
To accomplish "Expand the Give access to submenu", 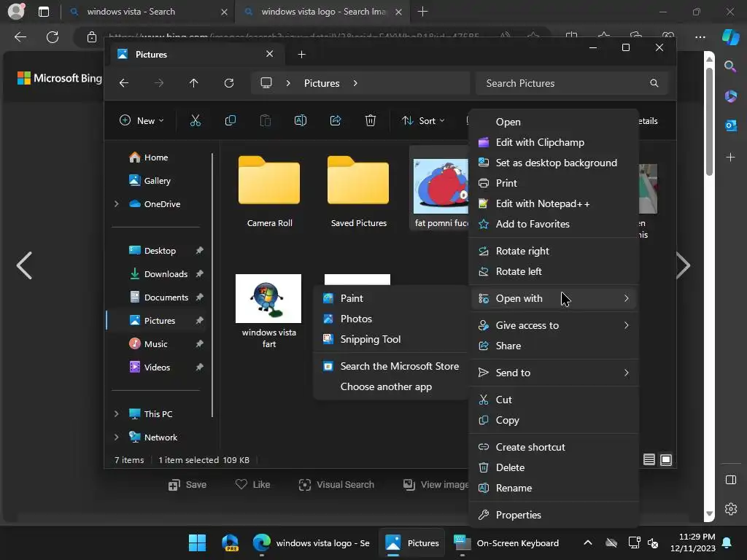I will coord(554,326).
